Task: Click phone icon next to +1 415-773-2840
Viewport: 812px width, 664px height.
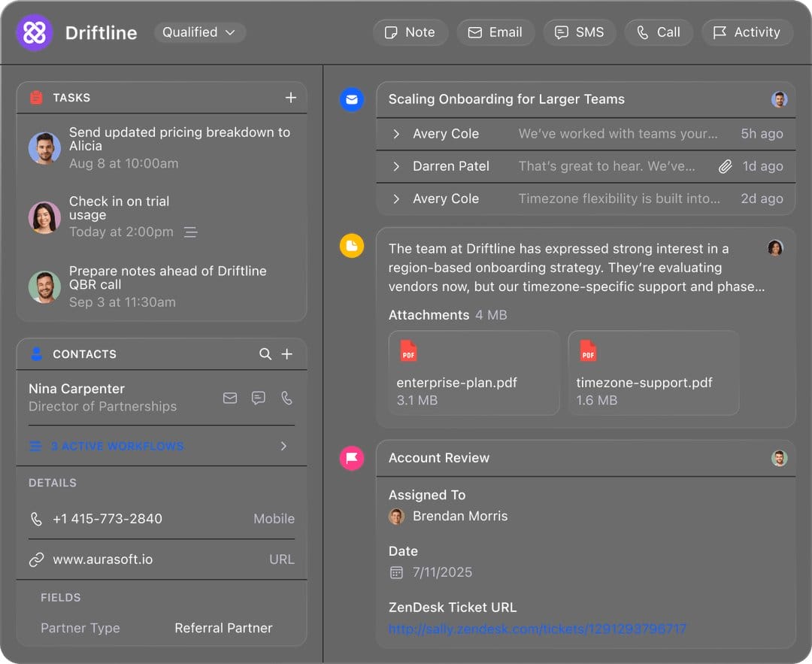Action: coord(36,519)
